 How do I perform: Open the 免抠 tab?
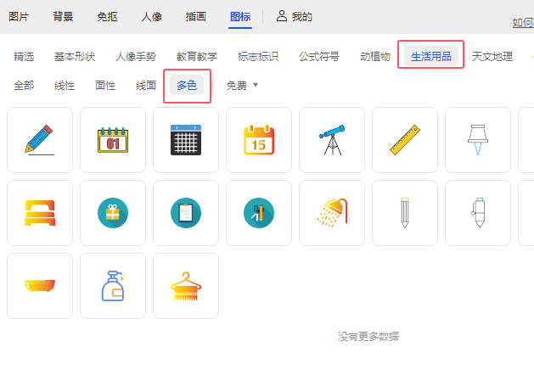[107, 16]
